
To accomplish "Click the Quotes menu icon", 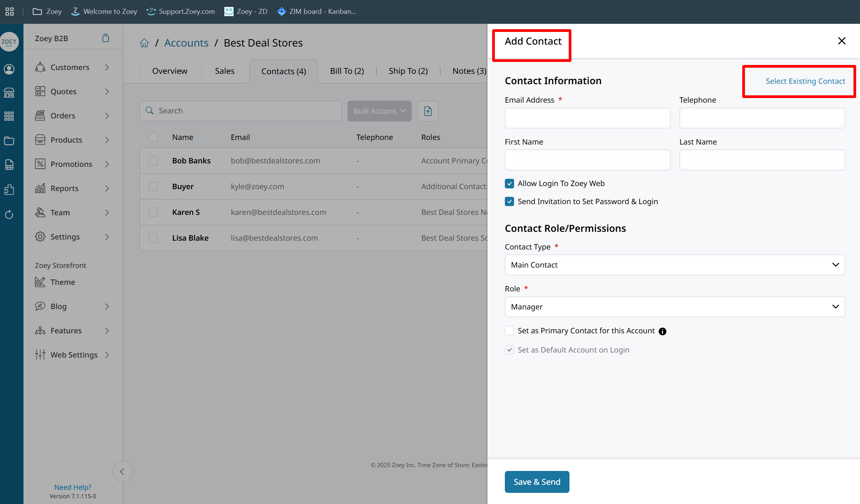I will (40, 91).
